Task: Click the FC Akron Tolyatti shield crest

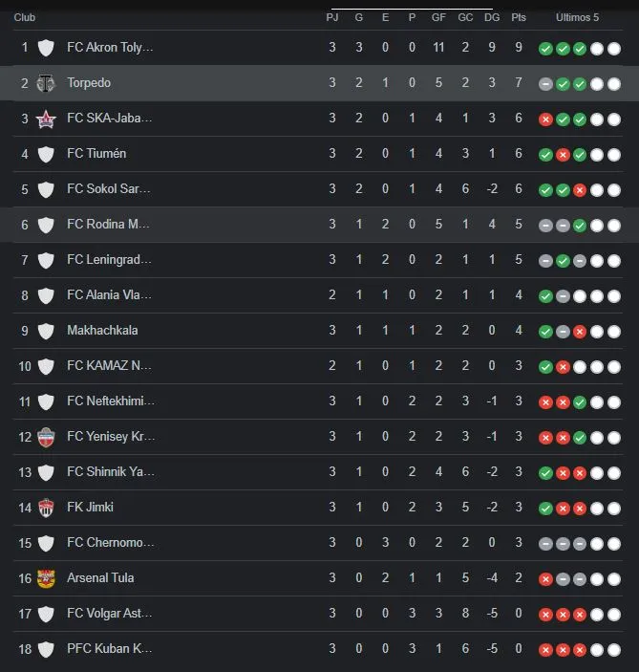Action: point(45,48)
